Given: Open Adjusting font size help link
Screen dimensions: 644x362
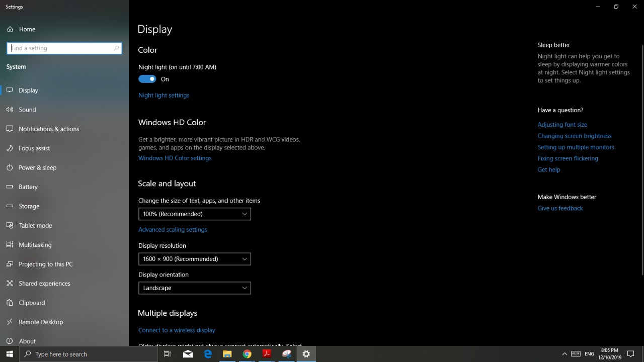Looking at the screenshot, I should 562,125.
